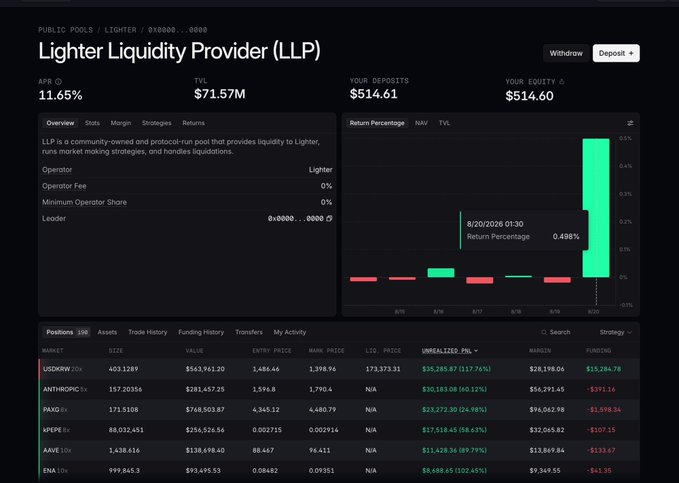This screenshot has width=679, height=483.
Task: Switch chart to TVL
Action: 444,123
